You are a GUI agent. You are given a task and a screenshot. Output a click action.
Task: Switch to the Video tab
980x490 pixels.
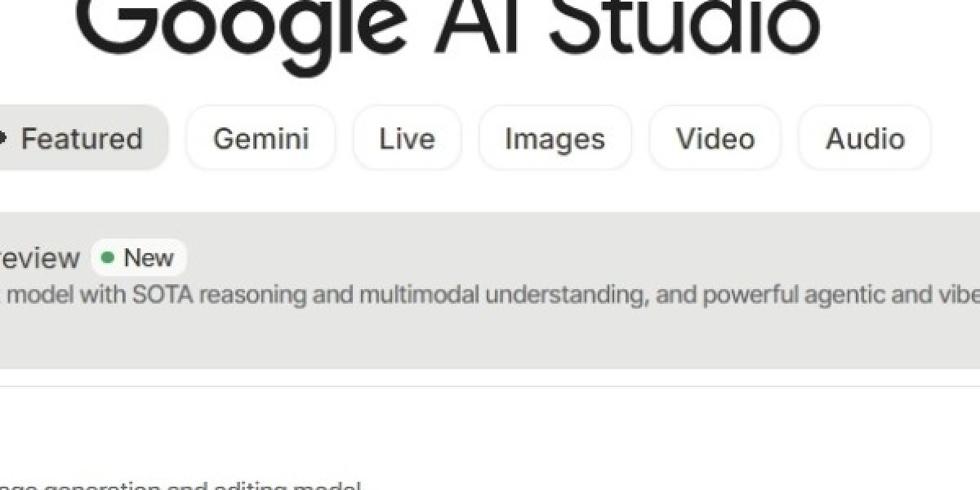point(715,139)
